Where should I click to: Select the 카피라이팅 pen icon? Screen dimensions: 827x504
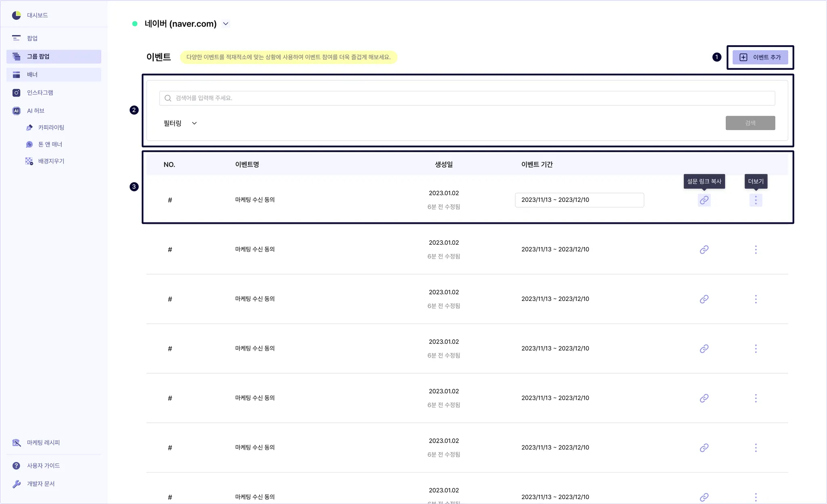click(x=29, y=128)
